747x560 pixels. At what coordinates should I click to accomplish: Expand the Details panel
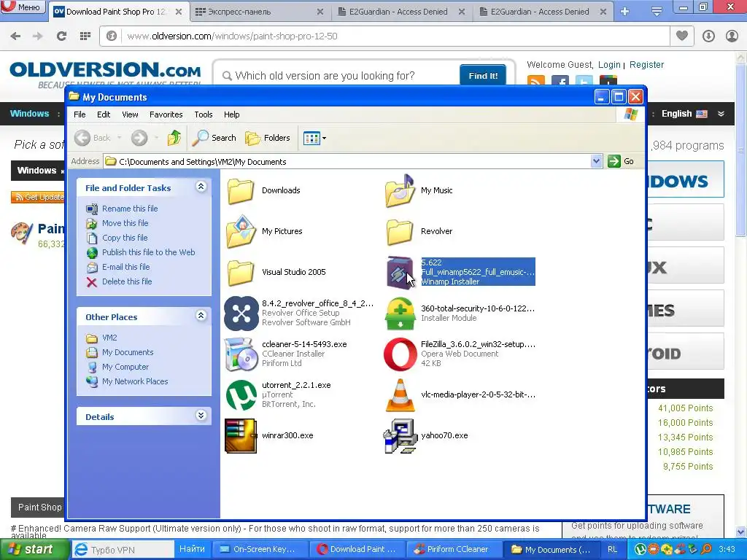pos(201,415)
